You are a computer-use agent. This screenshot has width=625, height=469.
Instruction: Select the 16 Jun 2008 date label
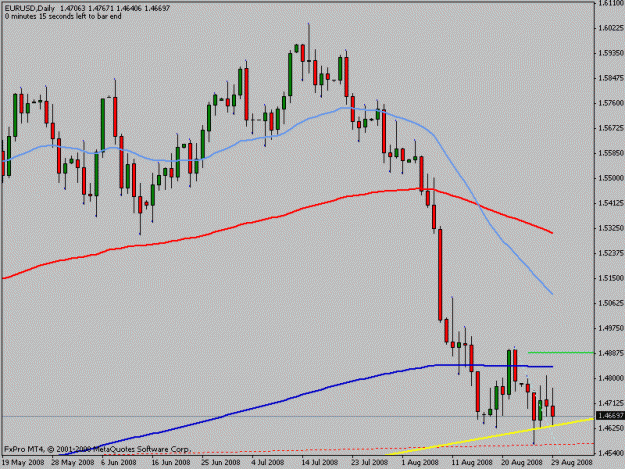coord(171,462)
